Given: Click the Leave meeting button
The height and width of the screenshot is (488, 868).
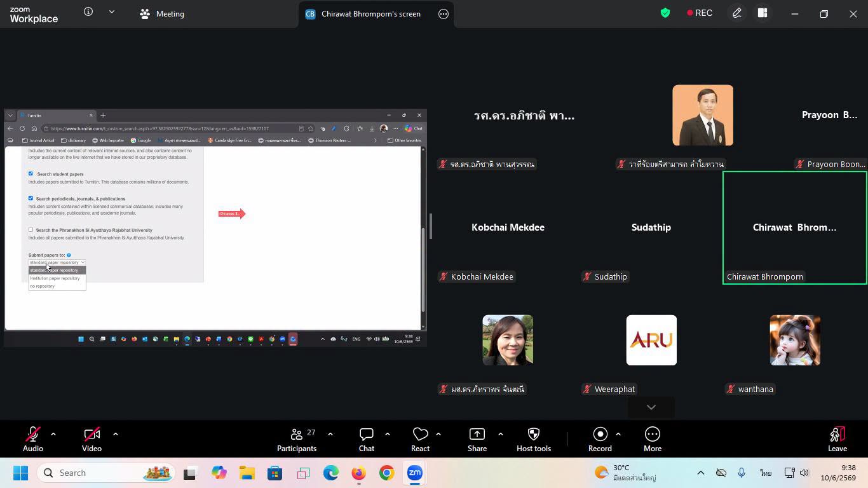Looking at the screenshot, I should click(837, 439).
